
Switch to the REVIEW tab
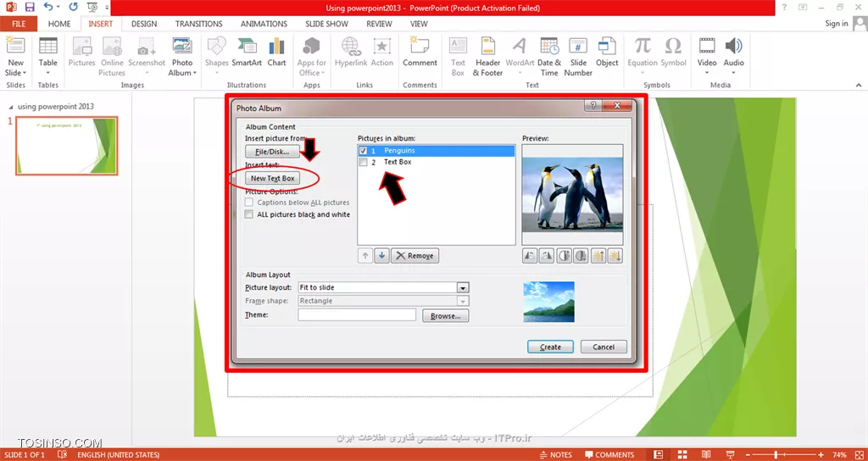[x=379, y=24]
